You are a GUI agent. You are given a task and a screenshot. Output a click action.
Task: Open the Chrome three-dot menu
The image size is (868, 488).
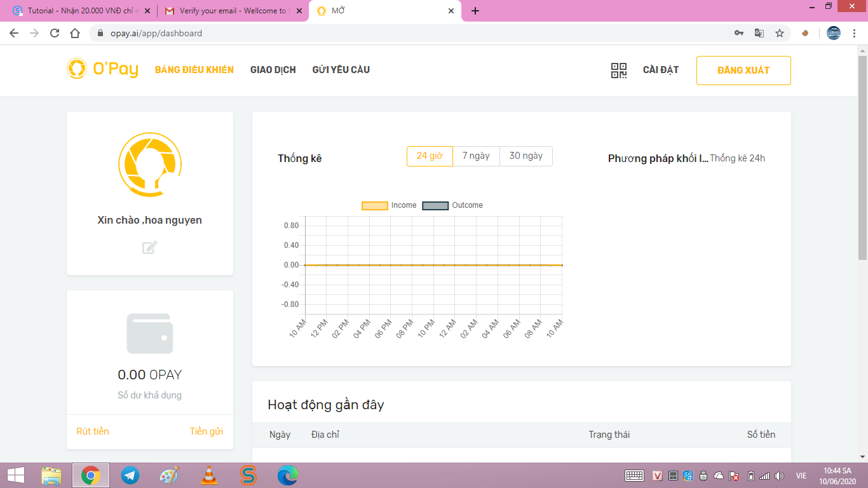[x=855, y=33]
